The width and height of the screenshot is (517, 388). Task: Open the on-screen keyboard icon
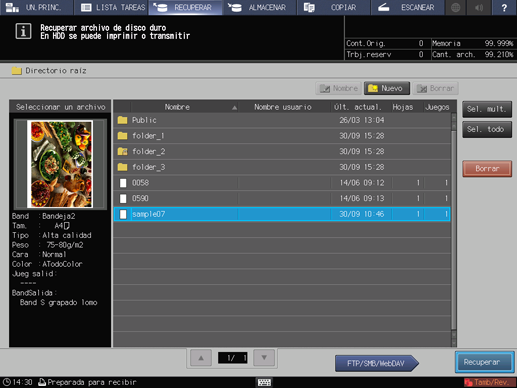tap(264, 382)
